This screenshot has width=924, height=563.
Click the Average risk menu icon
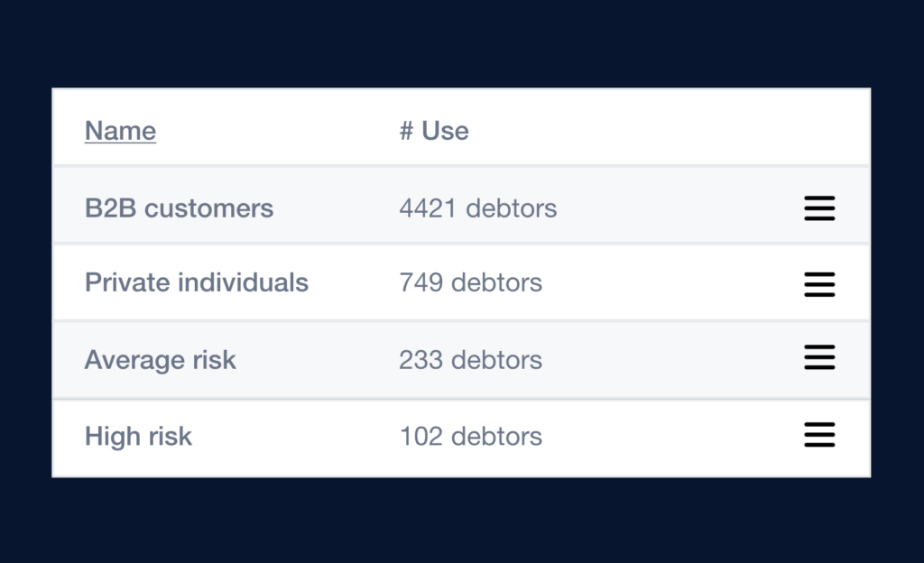tap(819, 358)
